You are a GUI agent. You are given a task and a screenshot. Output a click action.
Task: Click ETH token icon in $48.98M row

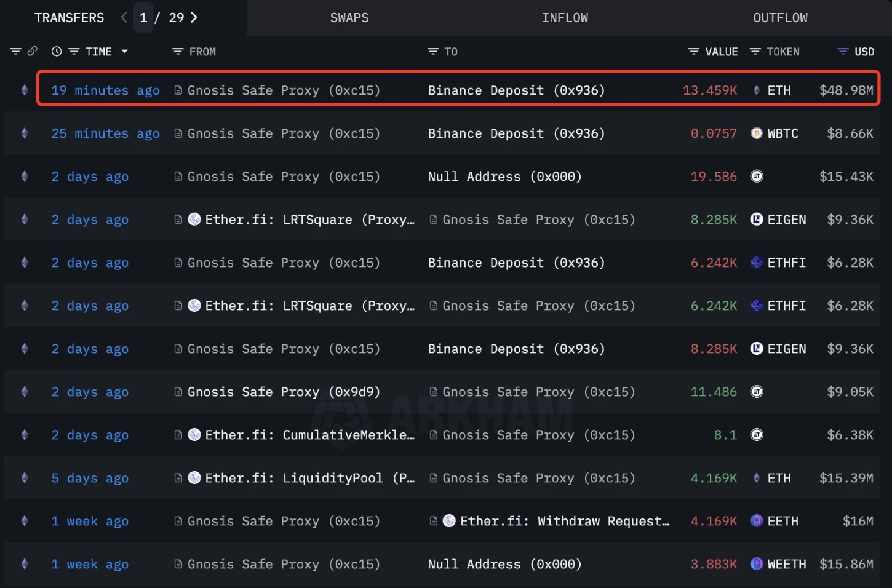click(757, 90)
